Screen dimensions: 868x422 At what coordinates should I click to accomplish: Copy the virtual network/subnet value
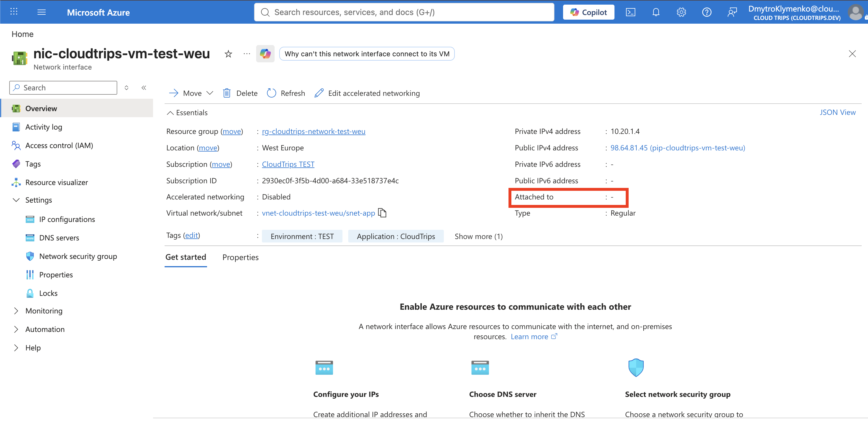tap(382, 213)
